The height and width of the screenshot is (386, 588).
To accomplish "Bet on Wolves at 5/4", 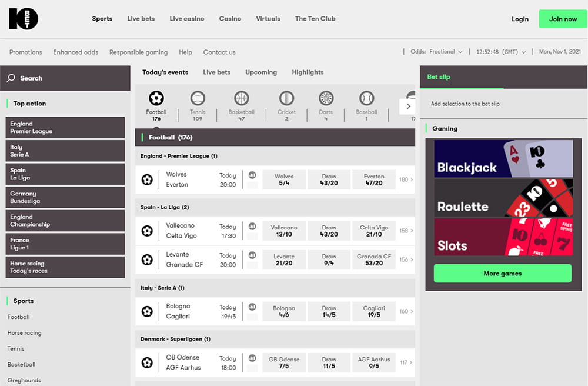I will click(284, 179).
